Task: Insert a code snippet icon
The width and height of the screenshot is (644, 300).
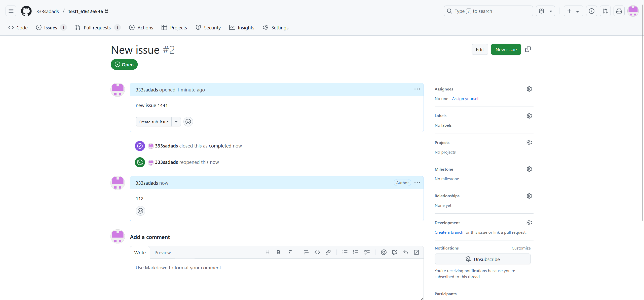Action: point(317,252)
